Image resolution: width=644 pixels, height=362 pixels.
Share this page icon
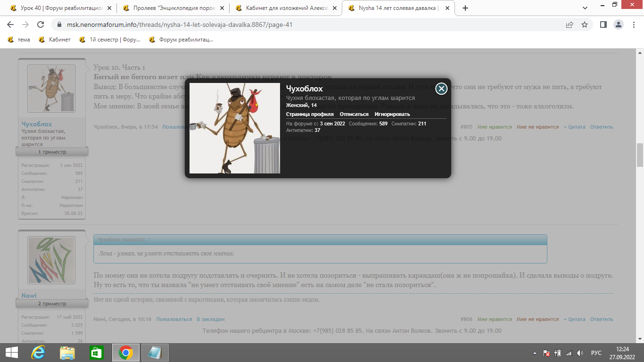(x=570, y=25)
